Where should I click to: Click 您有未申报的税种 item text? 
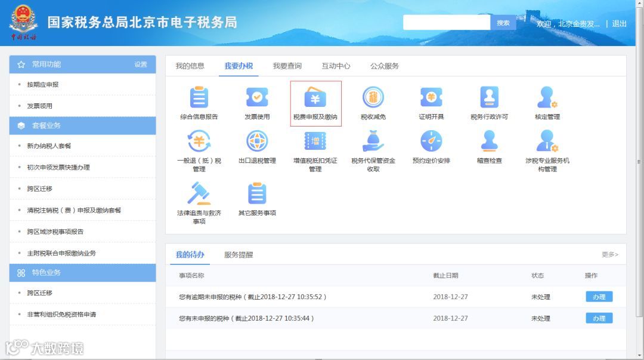pyautogui.click(x=246, y=318)
